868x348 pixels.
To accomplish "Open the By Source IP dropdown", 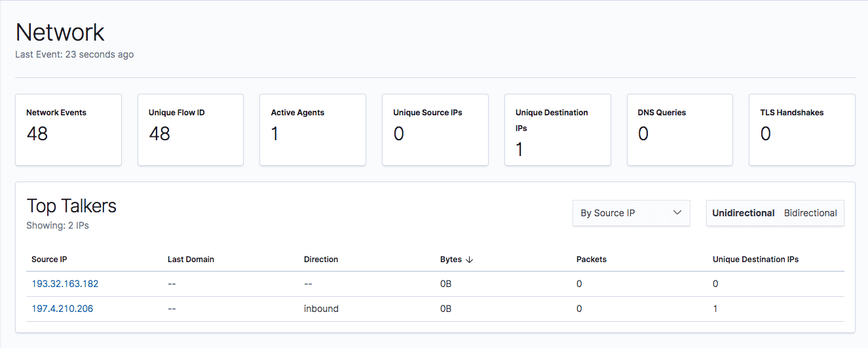I will (x=632, y=213).
